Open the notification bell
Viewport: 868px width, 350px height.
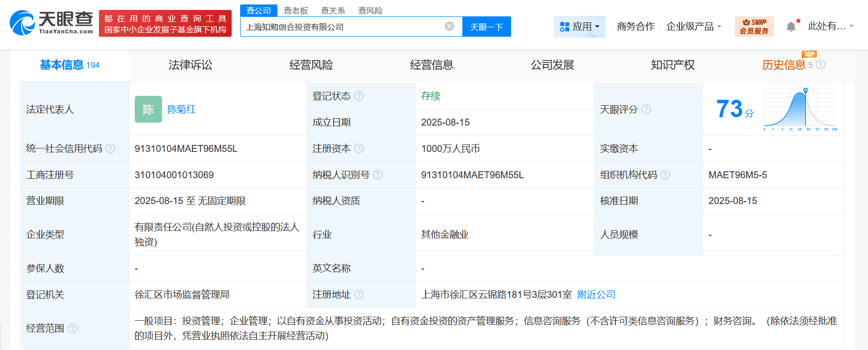point(791,27)
